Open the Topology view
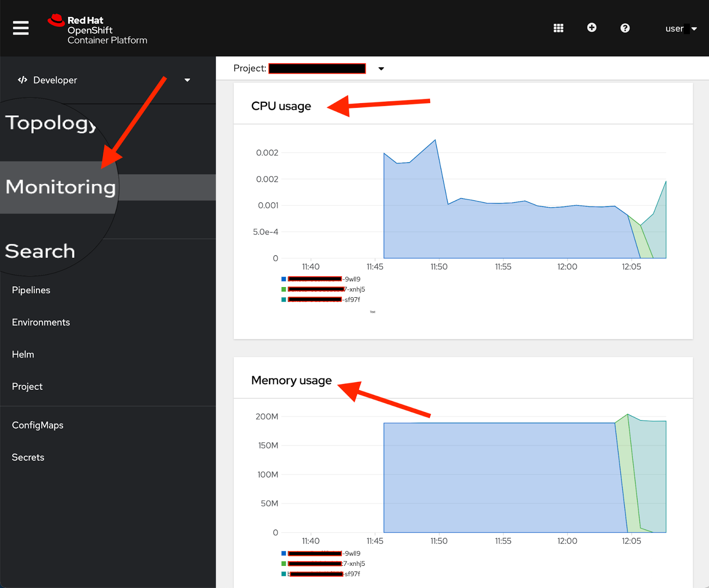The image size is (709, 588). tap(49, 123)
